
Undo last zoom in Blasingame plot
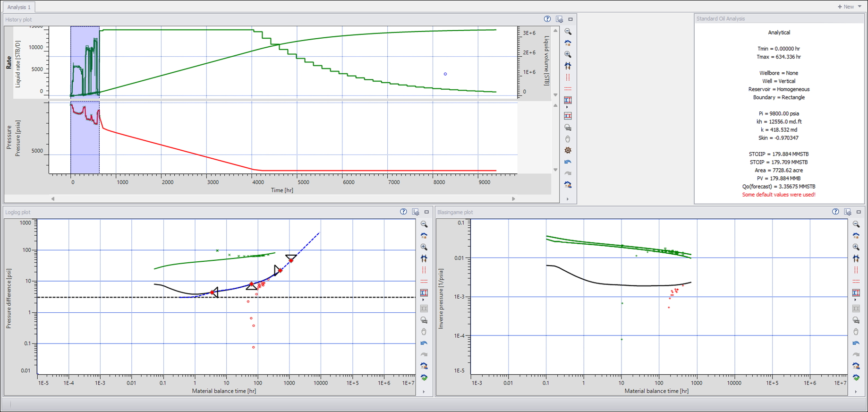[856, 343]
